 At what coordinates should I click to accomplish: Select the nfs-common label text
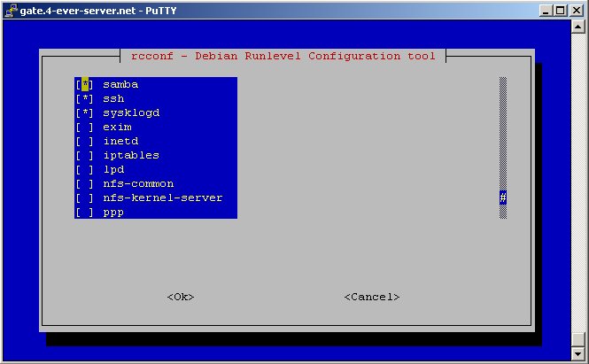click(x=138, y=184)
